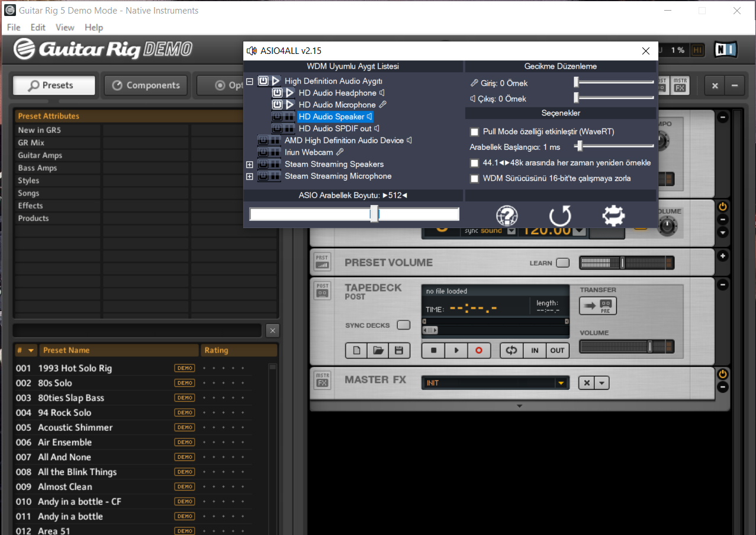Expand Steam Streaming Speakers node
This screenshot has width=756, height=535.
(x=249, y=164)
